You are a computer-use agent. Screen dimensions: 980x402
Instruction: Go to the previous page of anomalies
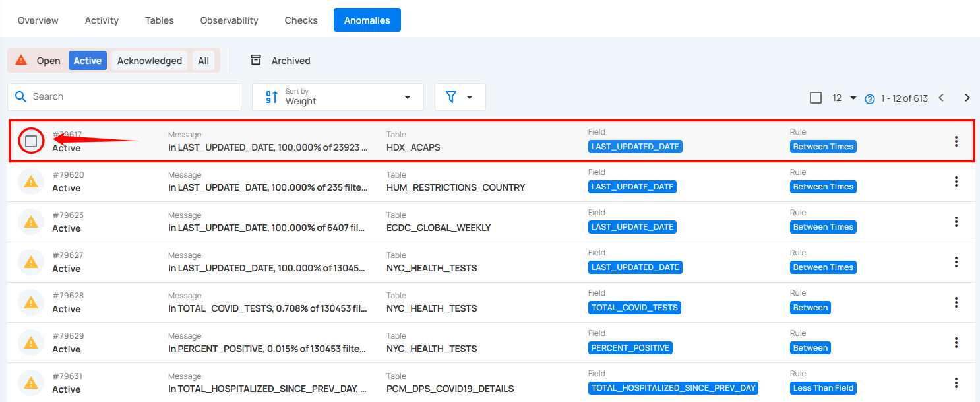pyautogui.click(x=941, y=98)
